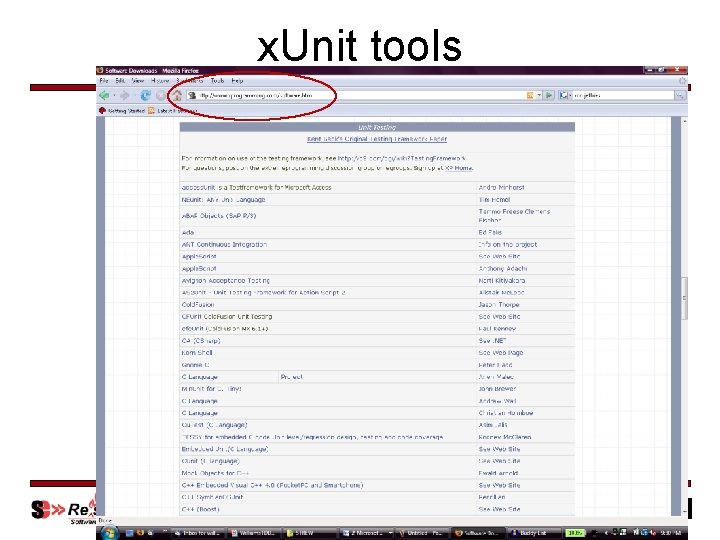The height and width of the screenshot is (540, 720).
Task: Open the C# (CSharp) link
Action: pos(201,341)
